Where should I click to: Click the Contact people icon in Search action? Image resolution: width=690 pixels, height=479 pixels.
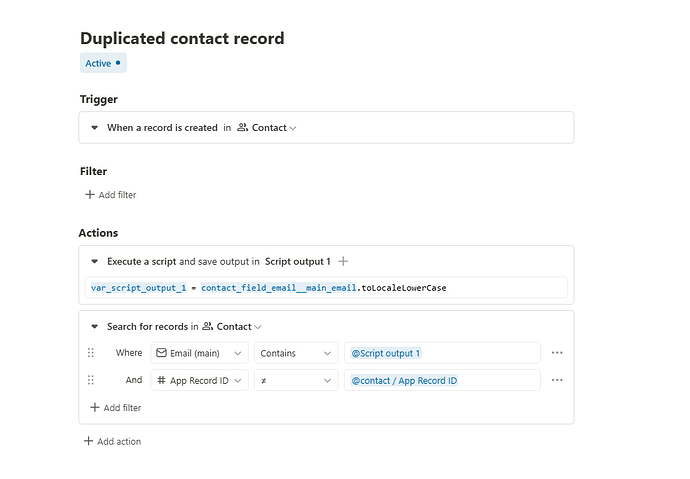click(208, 326)
